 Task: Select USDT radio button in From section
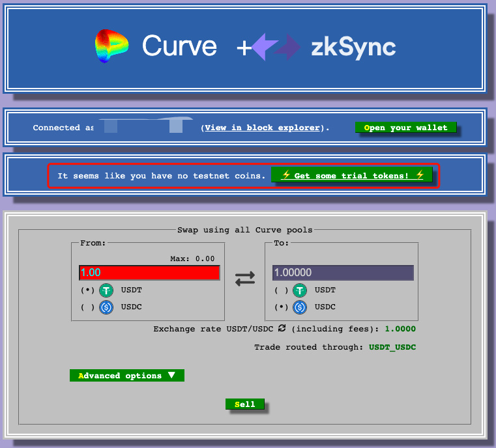pyautogui.click(x=87, y=290)
